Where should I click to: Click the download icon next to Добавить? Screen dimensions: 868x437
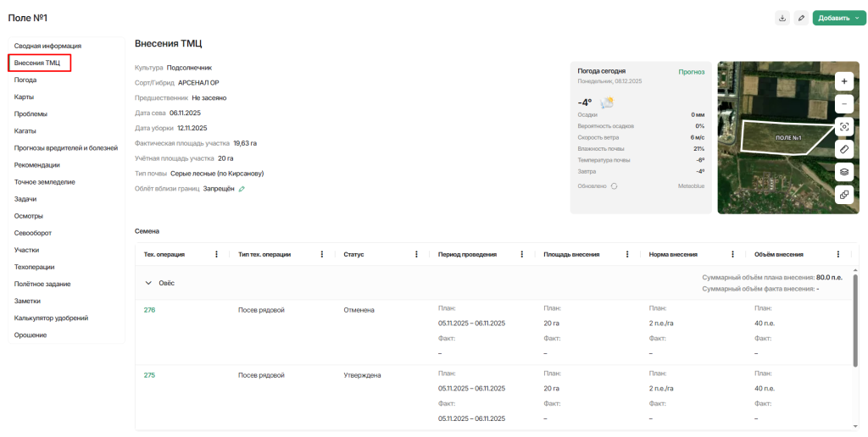click(x=782, y=18)
